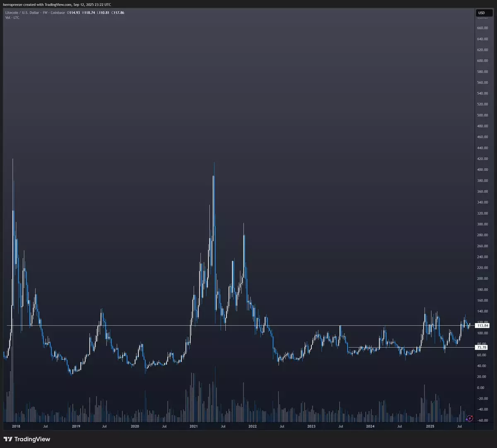
Task: Click the 2023 label on time axis
Action: (311, 426)
